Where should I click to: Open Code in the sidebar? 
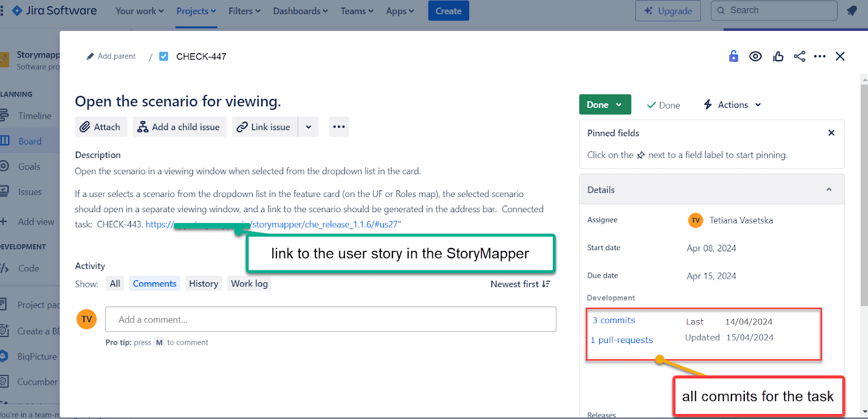tap(28, 269)
